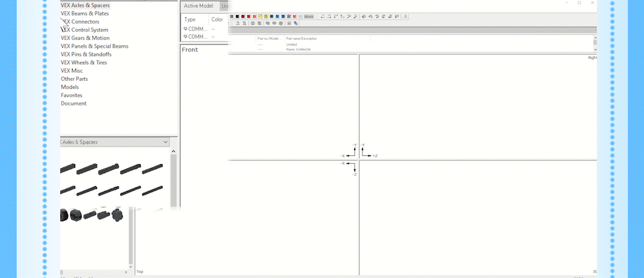Click the Part name/Description column header
644x278 pixels.
click(x=302, y=39)
